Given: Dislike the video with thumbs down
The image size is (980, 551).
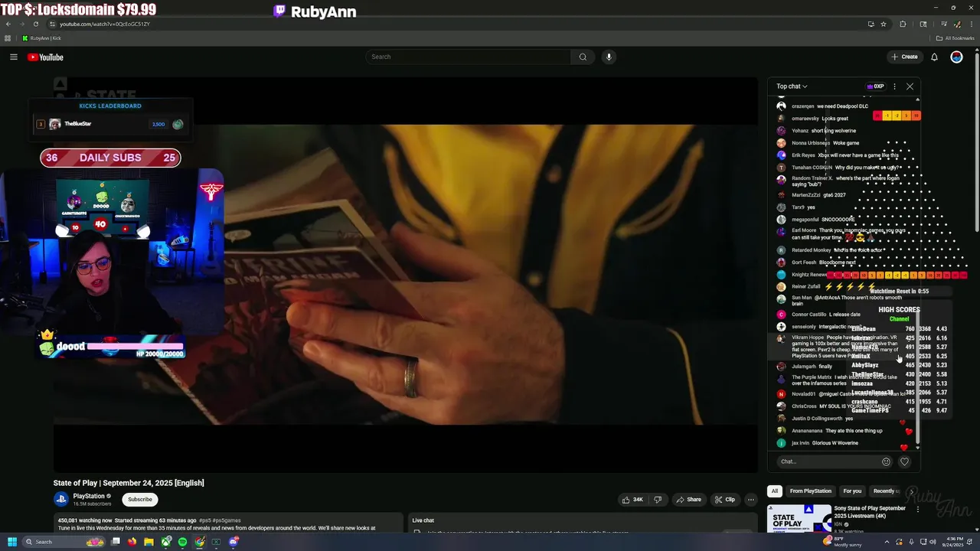Looking at the screenshot, I should (658, 500).
